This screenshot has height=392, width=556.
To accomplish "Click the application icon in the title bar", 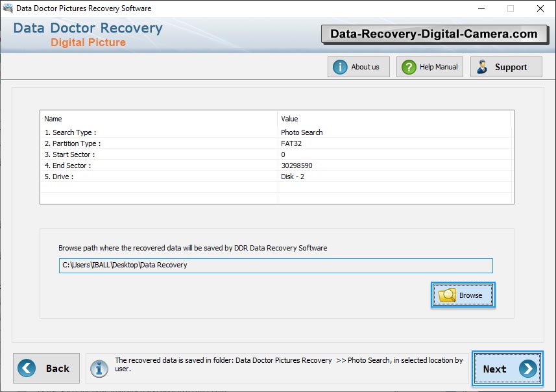I will pyautogui.click(x=7, y=8).
